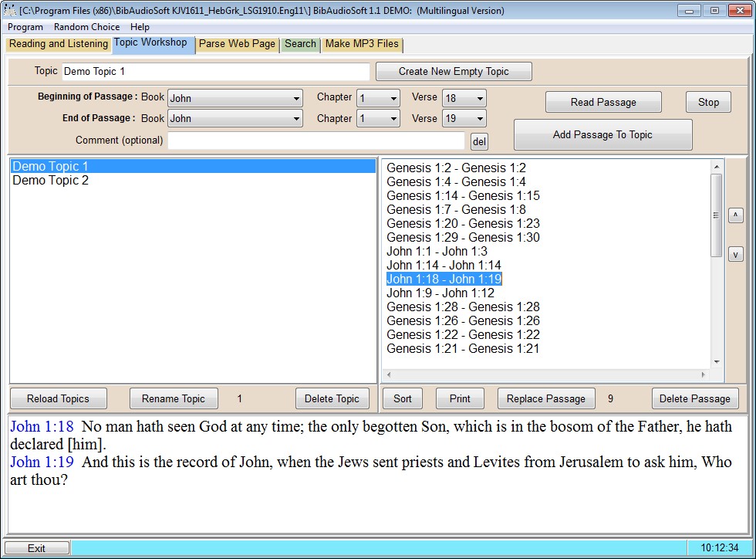This screenshot has width=756, height=559.
Task: Select passage John 1:18 - John 1:19
Action: [x=444, y=279]
